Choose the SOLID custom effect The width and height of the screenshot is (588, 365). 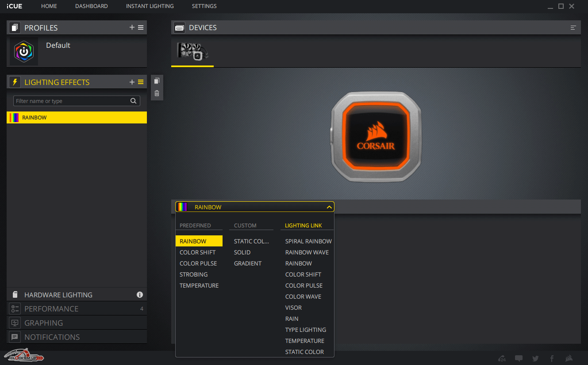click(x=242, y=252)
